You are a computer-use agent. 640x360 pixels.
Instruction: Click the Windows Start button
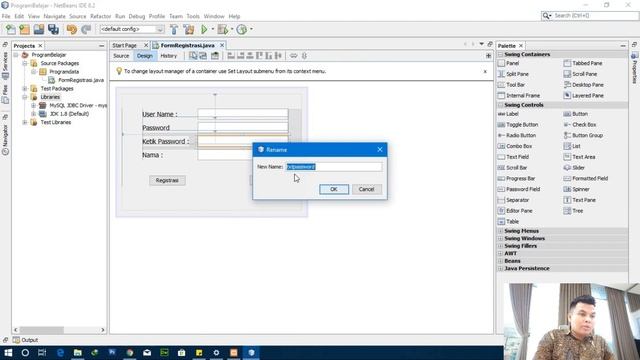click(8, 353)
